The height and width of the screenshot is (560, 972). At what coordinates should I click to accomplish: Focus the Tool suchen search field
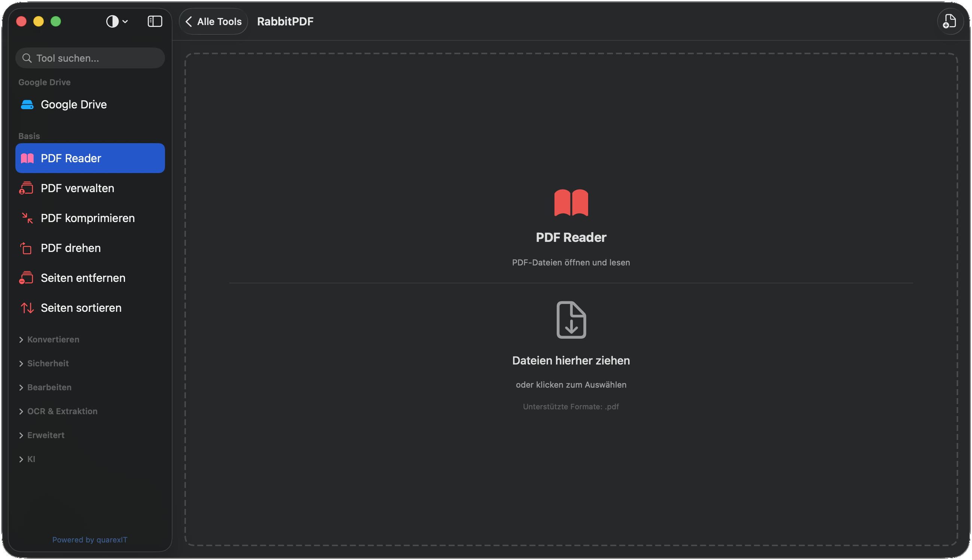pos(90,58)
